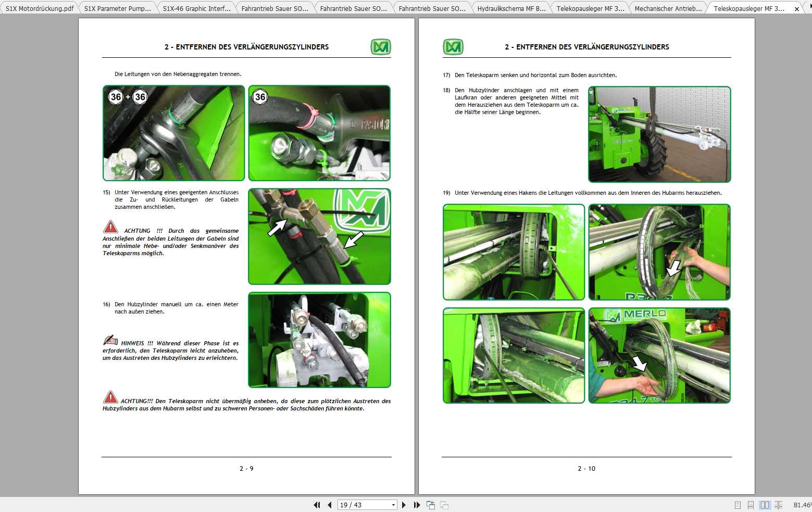Switch to Mechanischer Antrieb tab
Viewport: 812px width, 512px height.
tap(668, 8)
